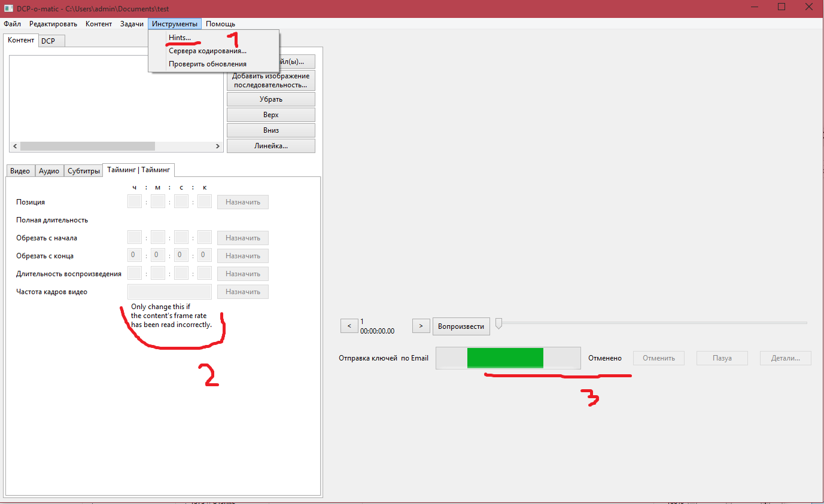
Task: Click left arrow of content list scrollbar
Action: coord(15,146)
